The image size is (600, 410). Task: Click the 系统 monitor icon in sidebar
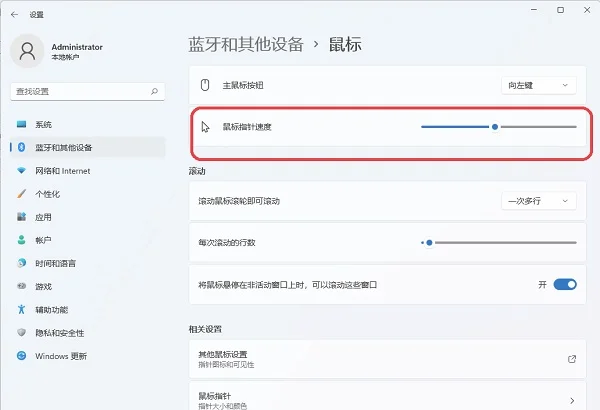point(21,124)
